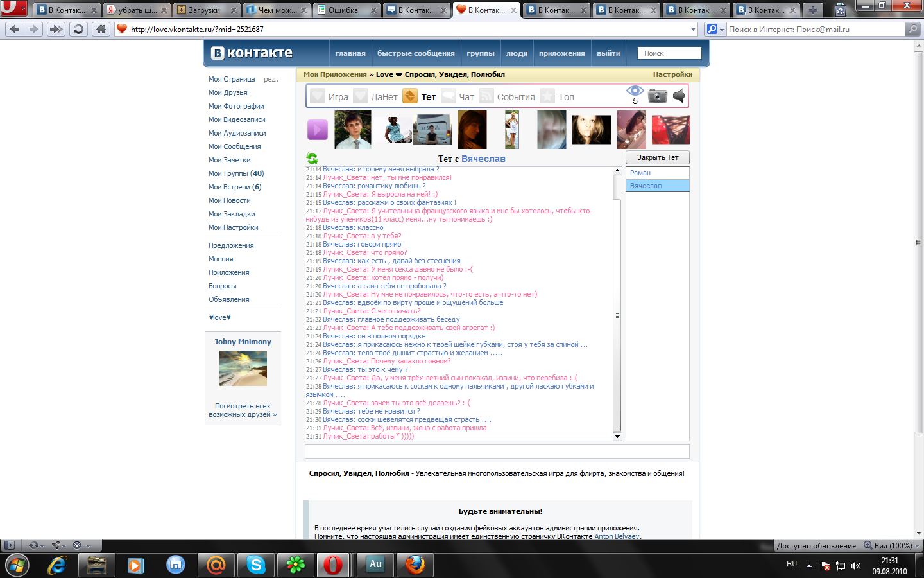
Task: Open the address bar URL dropdown arrow
Action: point(693,29)
